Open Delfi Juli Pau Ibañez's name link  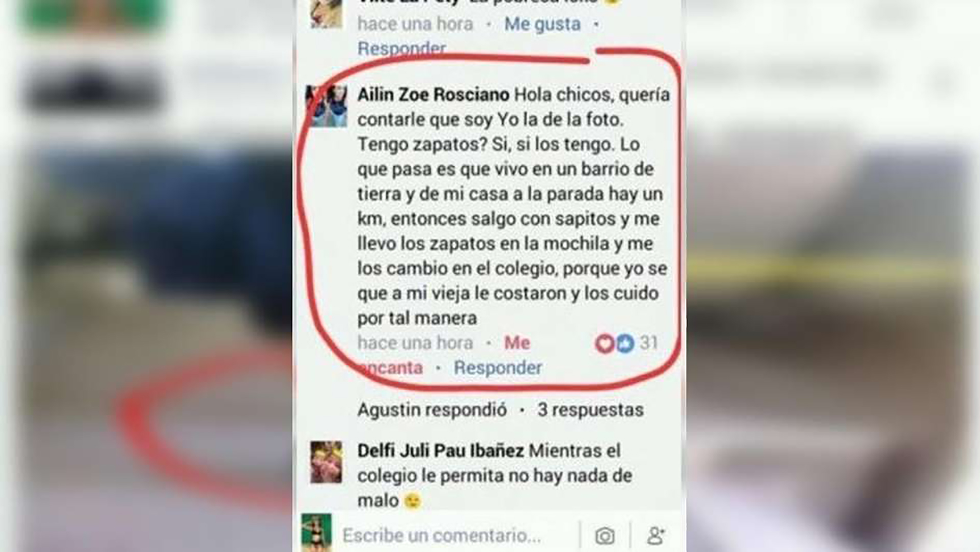click(x=440, y=451)
